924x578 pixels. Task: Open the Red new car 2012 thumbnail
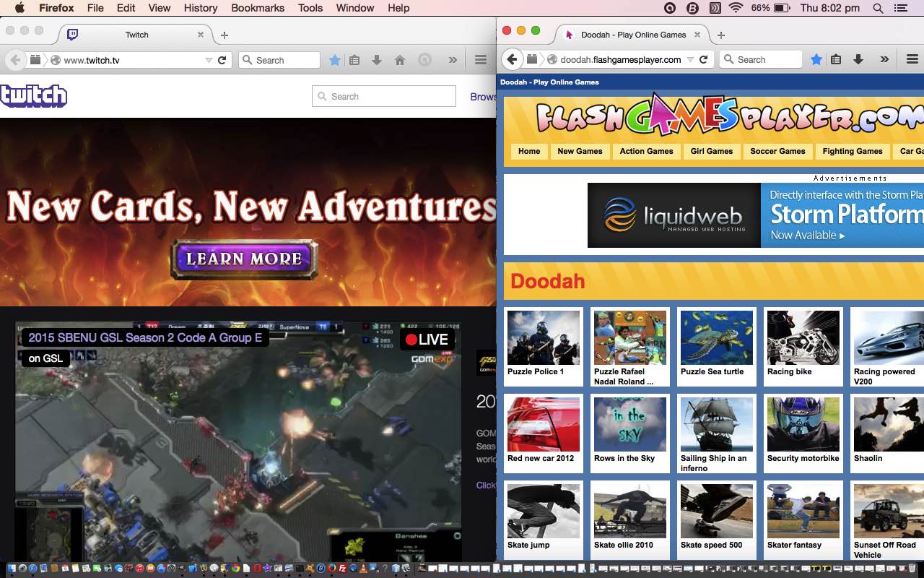[x=544, y=424]
